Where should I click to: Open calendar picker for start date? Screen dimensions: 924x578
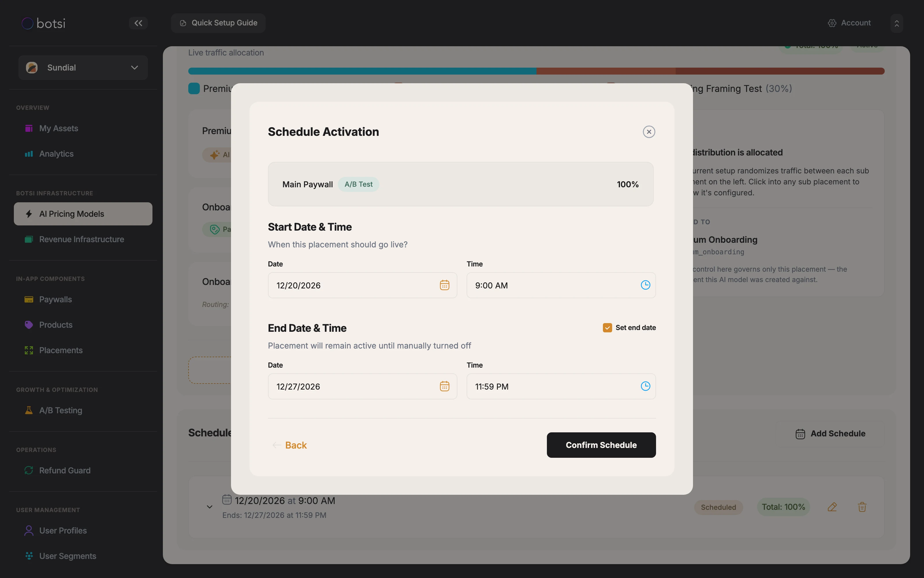pyautogui.click(x=444, y=285)
